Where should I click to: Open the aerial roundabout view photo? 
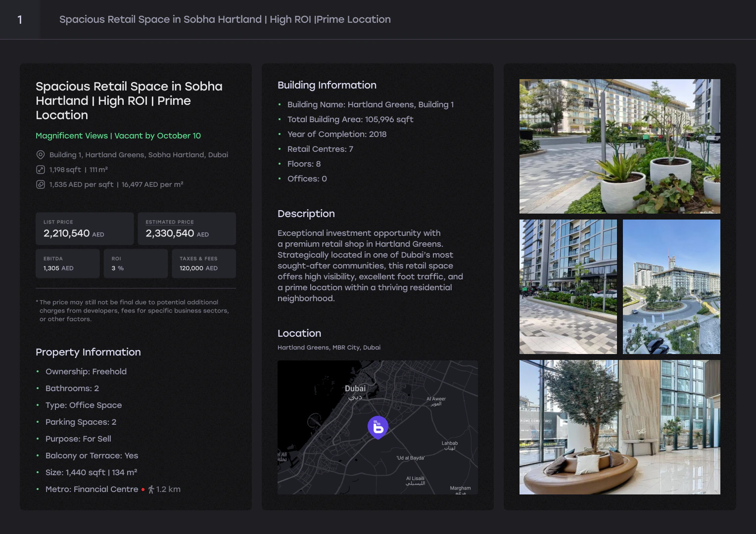671,287
